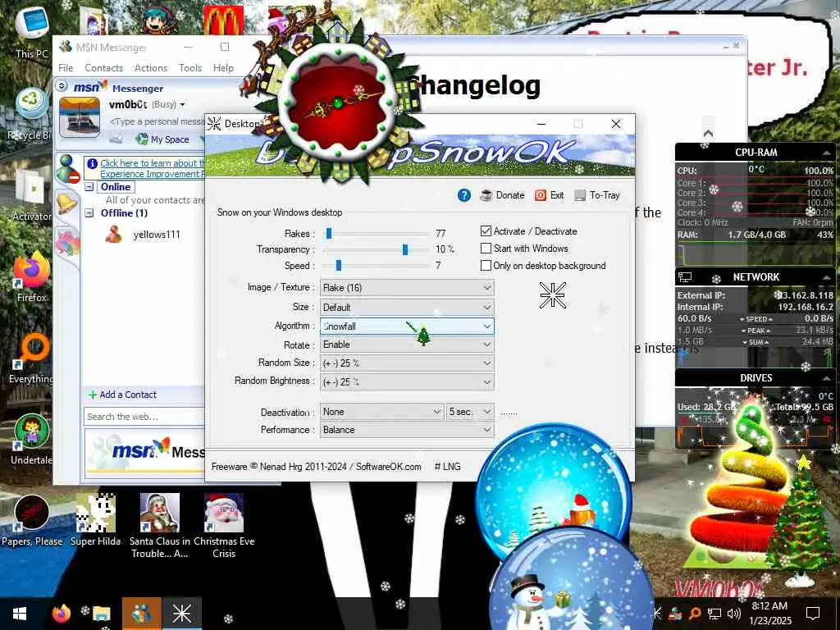Send DesktopSnowOK To-Tray
840x630 pixels.
(x=597, y=195)
